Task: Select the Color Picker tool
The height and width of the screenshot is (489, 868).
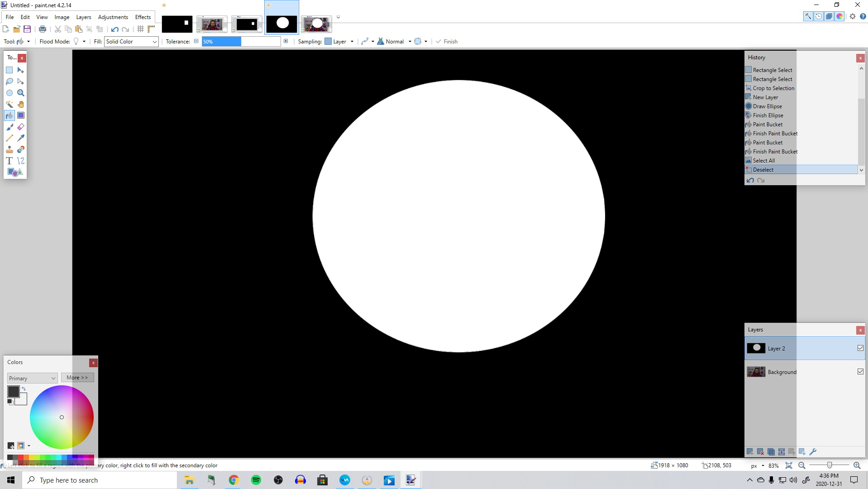Action: click(21, 138)
